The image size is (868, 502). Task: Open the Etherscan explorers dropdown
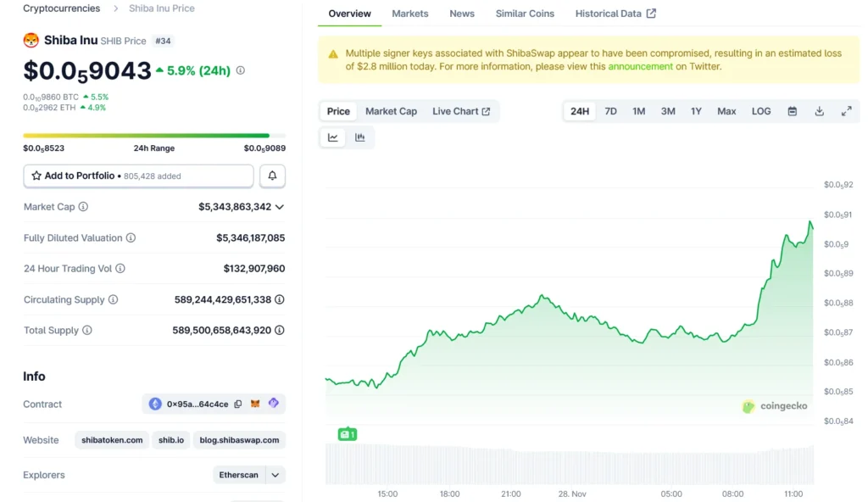point(275,475)
